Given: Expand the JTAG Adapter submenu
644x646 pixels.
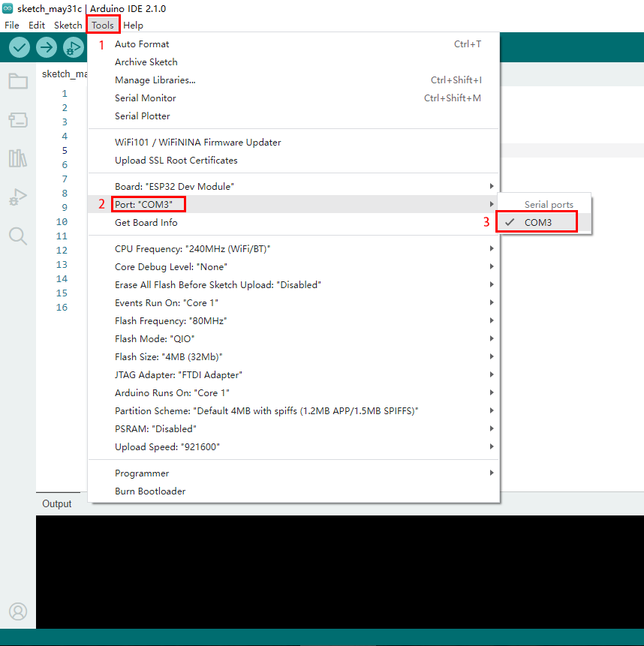Looking at the screenshot, I should pyautogui.click(x=293, y=375).
